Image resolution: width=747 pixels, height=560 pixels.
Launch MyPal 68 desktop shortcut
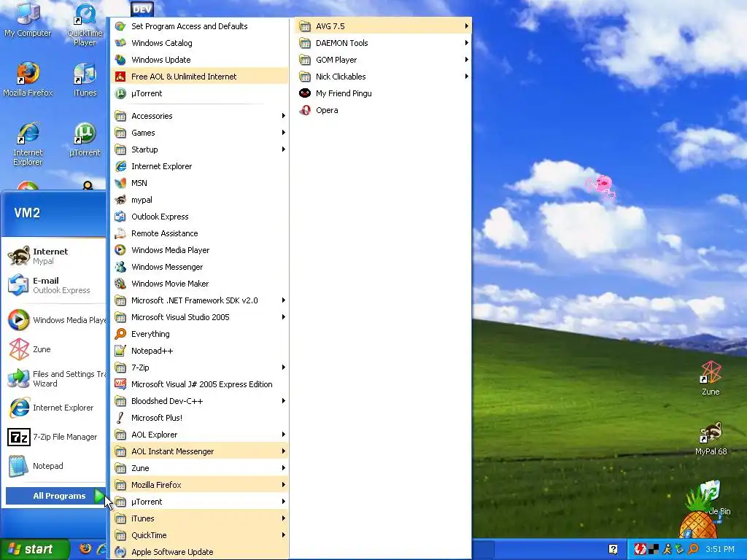(x=711, y=438)
